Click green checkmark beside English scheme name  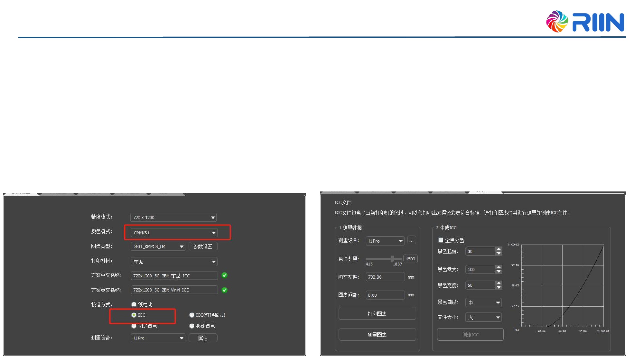(x=225, y=290)
